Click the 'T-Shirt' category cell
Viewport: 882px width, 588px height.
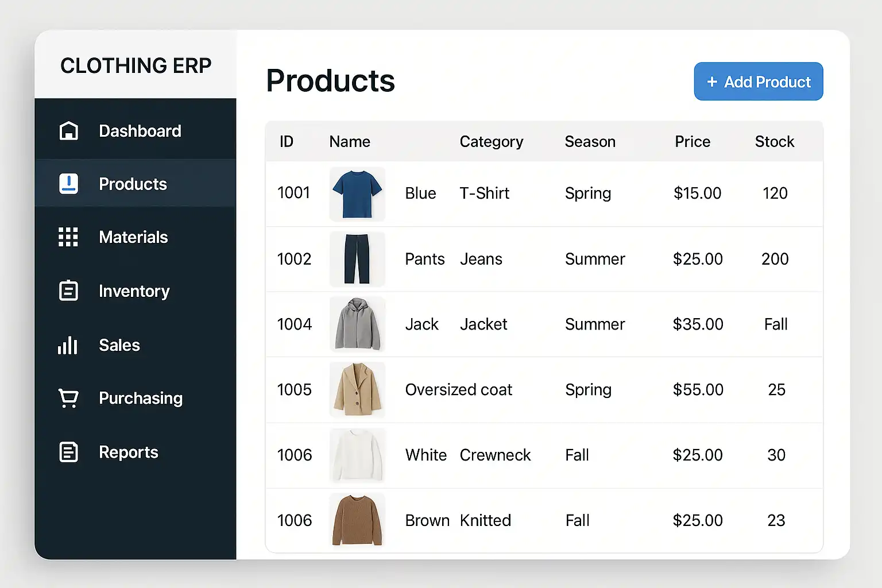click(x=485, y=193)
